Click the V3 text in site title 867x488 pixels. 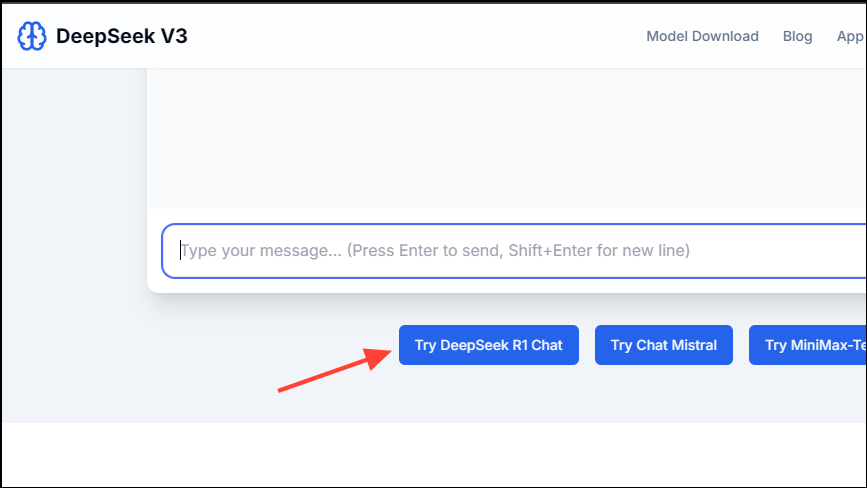[x=174, y=36]
